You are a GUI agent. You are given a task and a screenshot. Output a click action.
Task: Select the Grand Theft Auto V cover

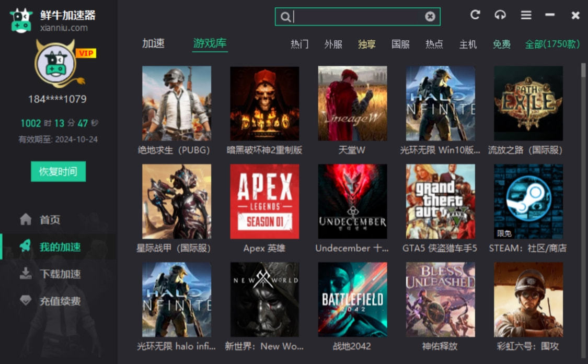coord(441,201)
